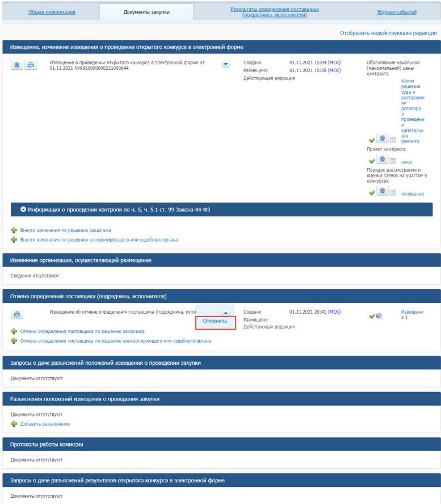Click the Проект контракта label
441x504 pixels.
pyautogui.click(x=386, y=149)
